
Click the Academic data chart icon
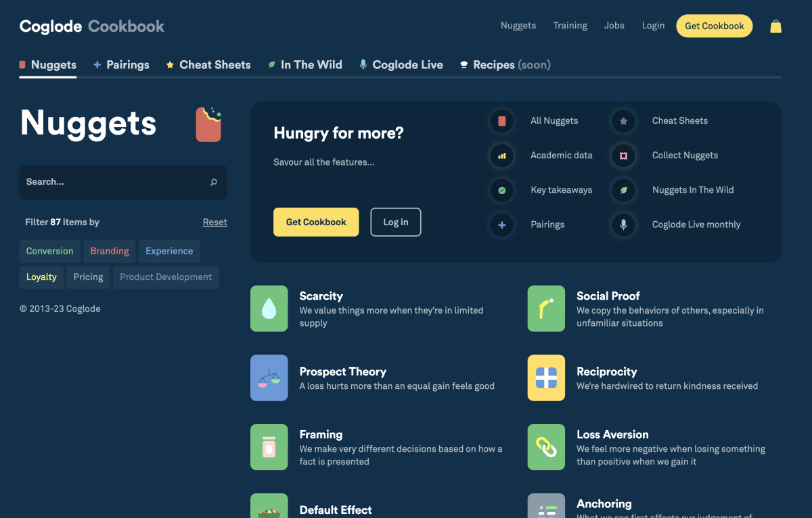click(502, 156)
